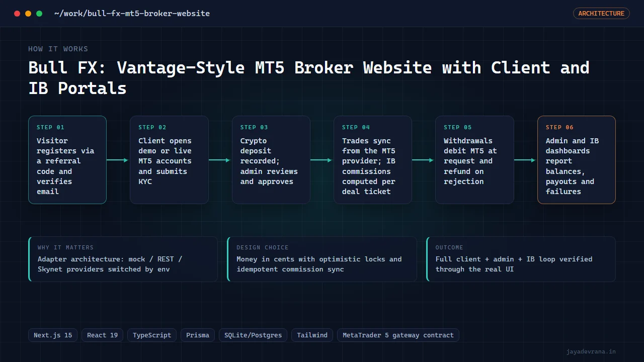Select the TypeScript tag
This screenshot has width=644, height=362.
click(x=152, y=335)
